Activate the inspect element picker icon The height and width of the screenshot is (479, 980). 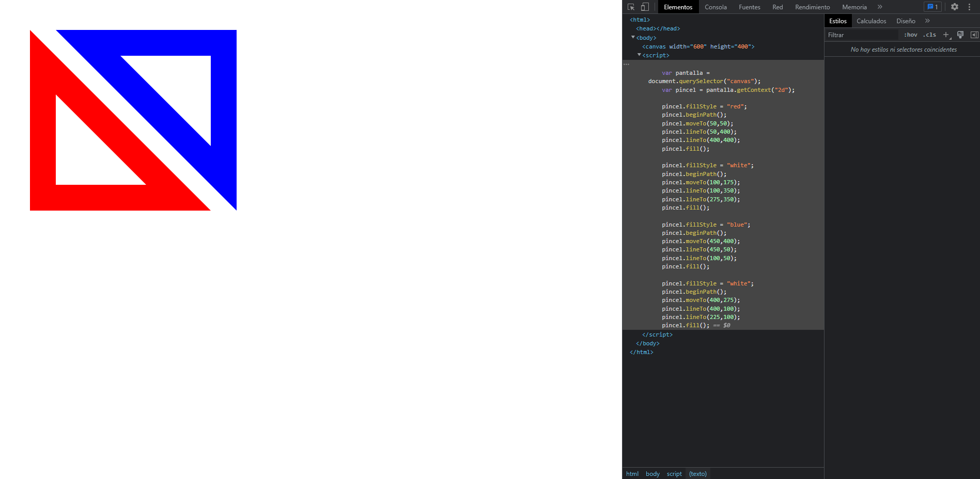tap(631, 7)
